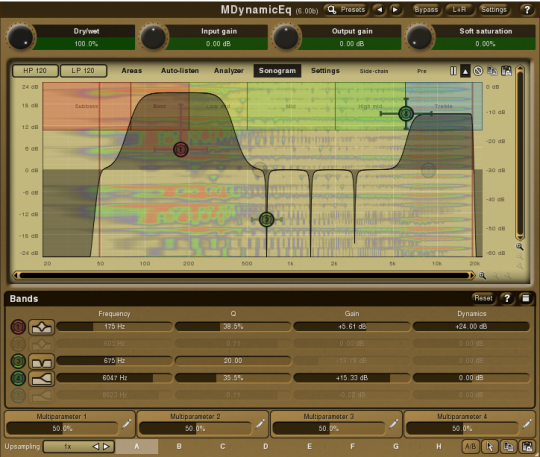Open band 2 filter type selector
Viewport: 540px width, 457px height.
(41, 344)
